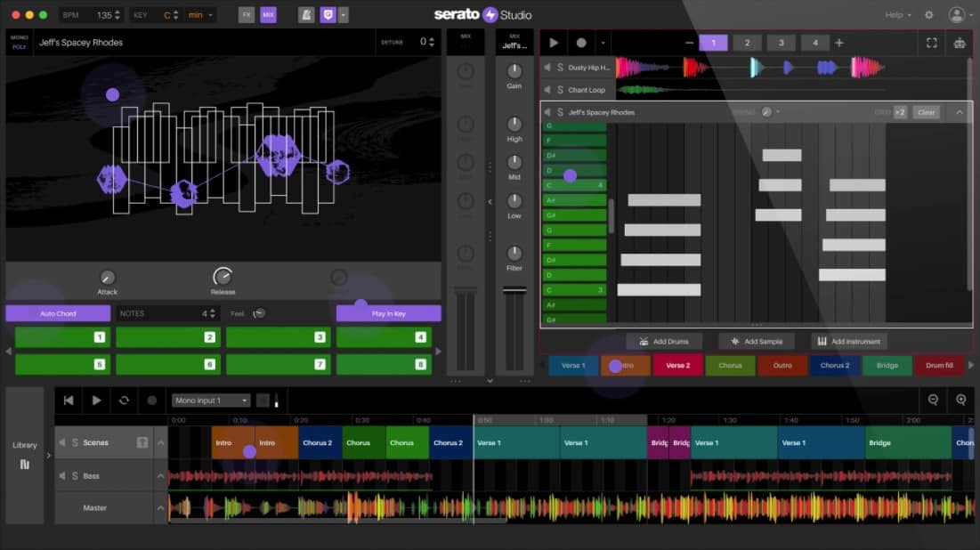Viewport: 980px width, 550px height.
Task: Open the key scale min dropdown
Action: 200,15
